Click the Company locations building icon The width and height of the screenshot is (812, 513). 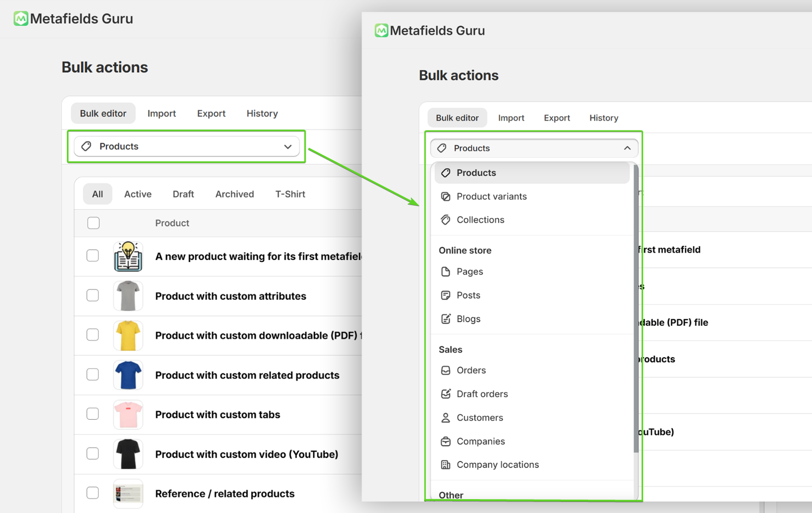(445, 465)
